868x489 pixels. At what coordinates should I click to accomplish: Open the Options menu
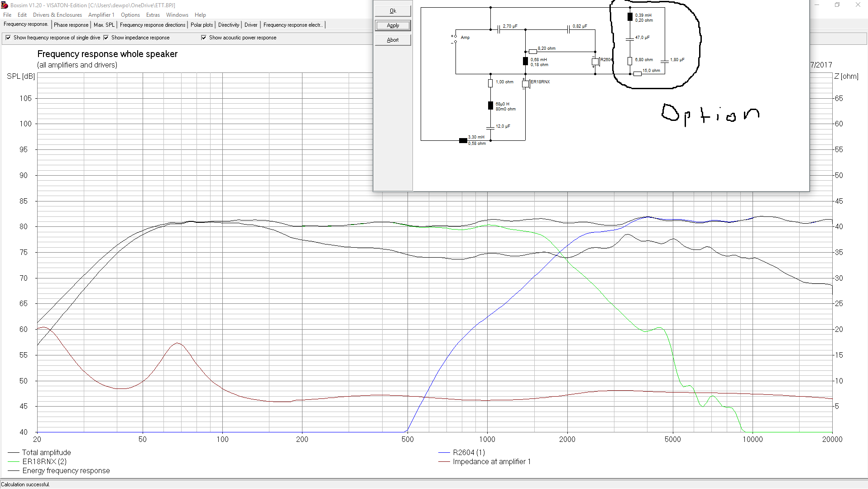coord(130,15)
